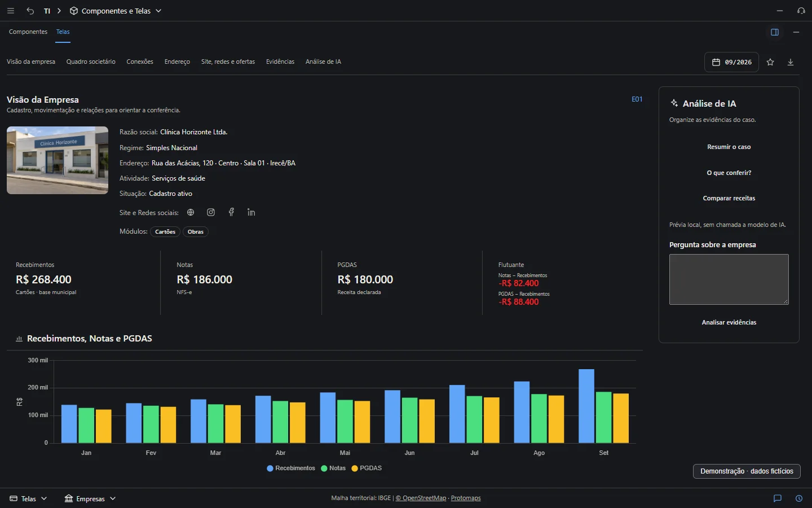Open the OpenStreetMap link
The height and width of the screenshot is (508, 812).
[x=421, y=498]
